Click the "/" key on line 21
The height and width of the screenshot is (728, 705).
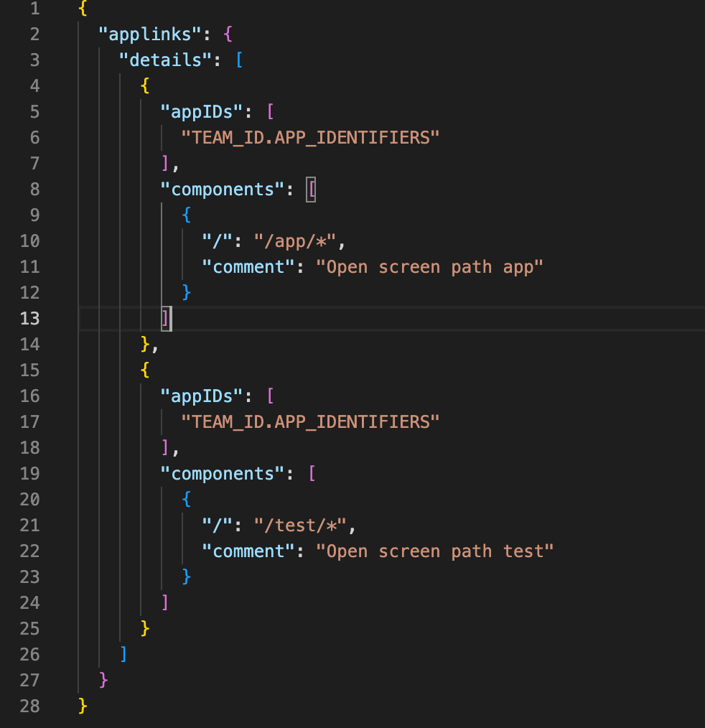(x=218, y=525)
